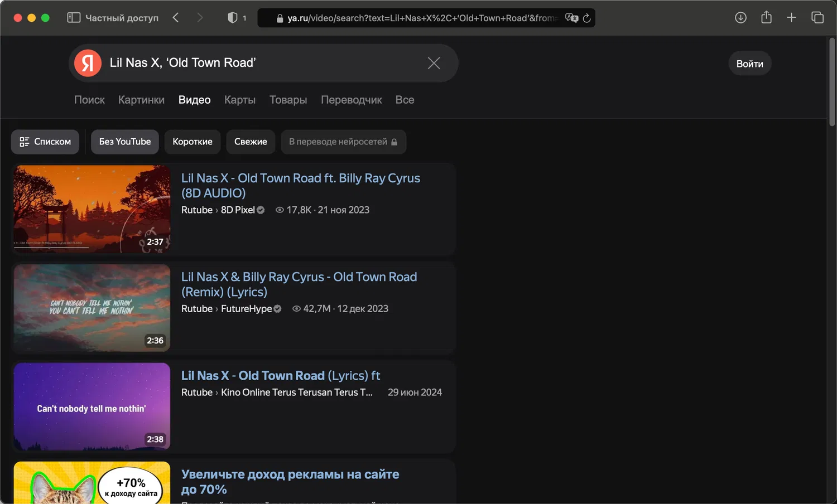Enable the Без YouTube filter

(x=125, y=142)
